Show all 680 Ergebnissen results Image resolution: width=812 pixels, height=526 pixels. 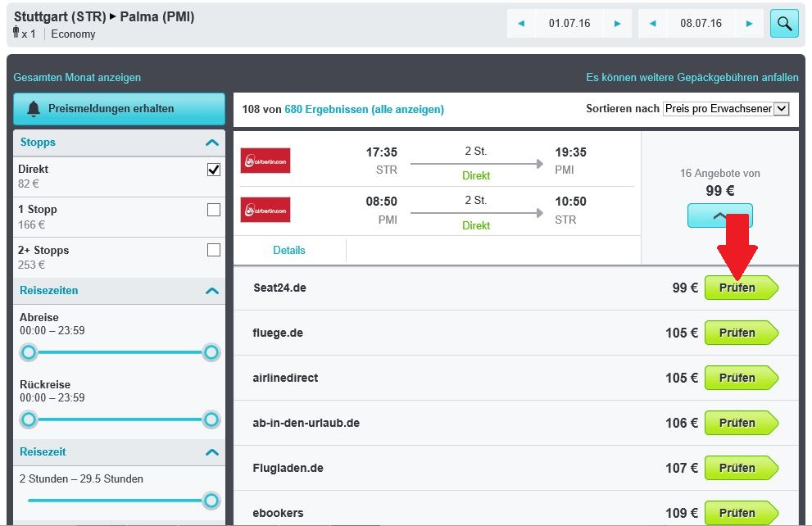[x=364, y=109]
